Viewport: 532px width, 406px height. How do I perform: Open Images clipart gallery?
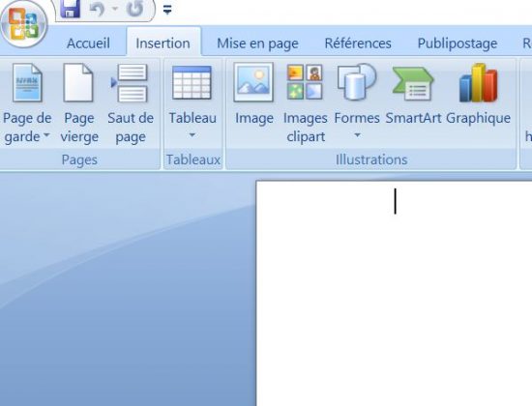(x=305, y=103)
